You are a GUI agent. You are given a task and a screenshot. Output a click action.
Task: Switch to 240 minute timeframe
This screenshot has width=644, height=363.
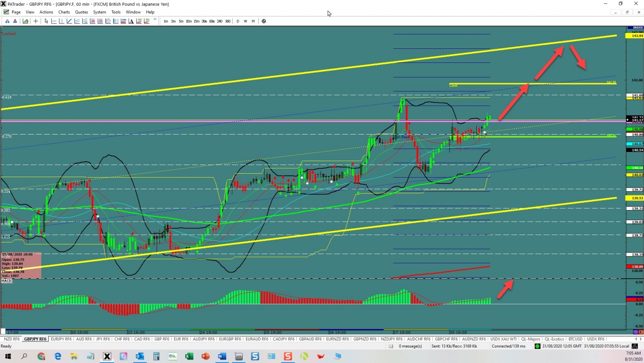pyautogui.click(x=220, y=21)
